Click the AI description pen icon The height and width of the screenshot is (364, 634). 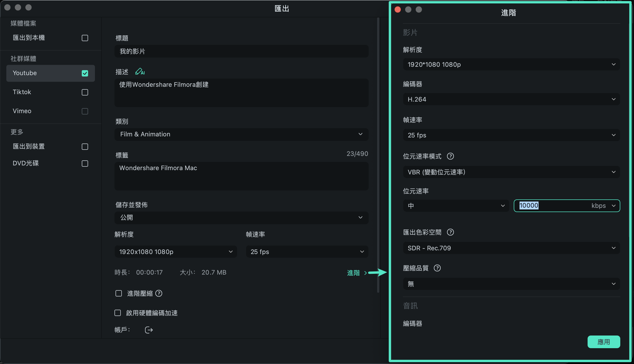140,72
